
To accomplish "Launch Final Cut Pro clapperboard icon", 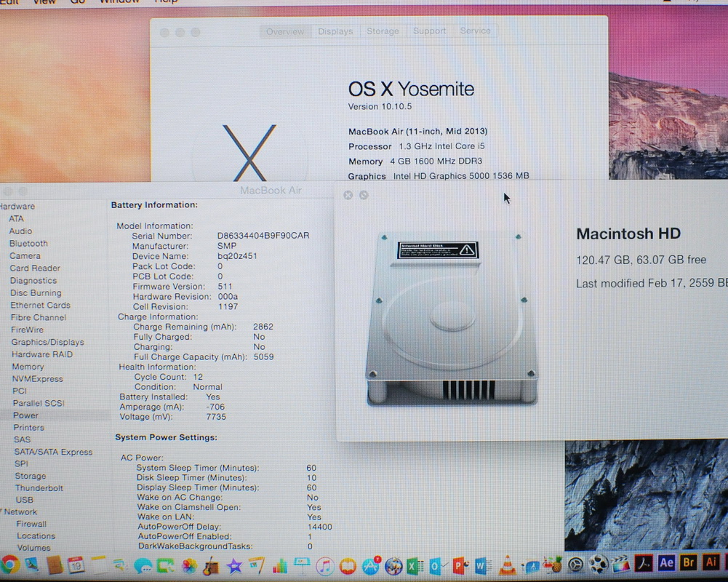I will click(x=621, y=564).
